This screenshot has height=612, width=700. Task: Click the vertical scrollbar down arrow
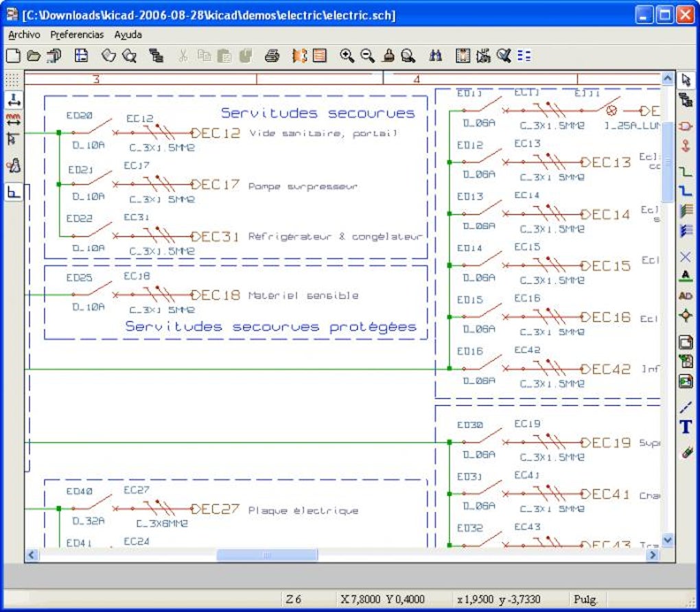click(x=667, y=541)
